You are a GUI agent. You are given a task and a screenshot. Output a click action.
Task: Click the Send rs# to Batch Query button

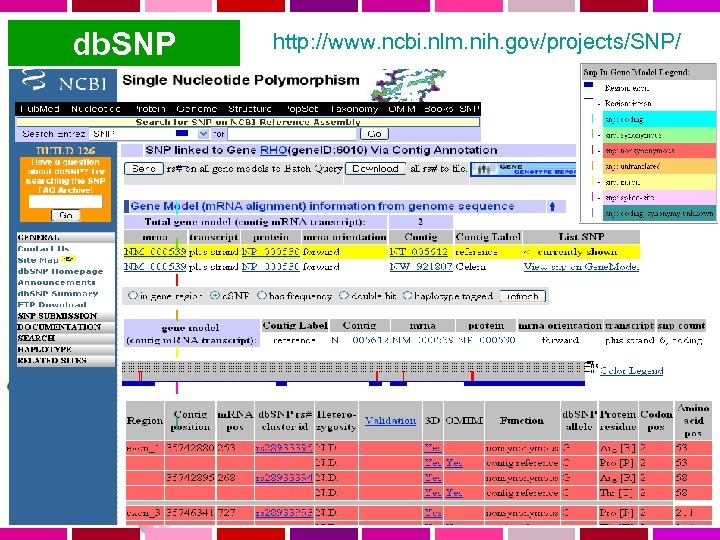coord(144,169)
